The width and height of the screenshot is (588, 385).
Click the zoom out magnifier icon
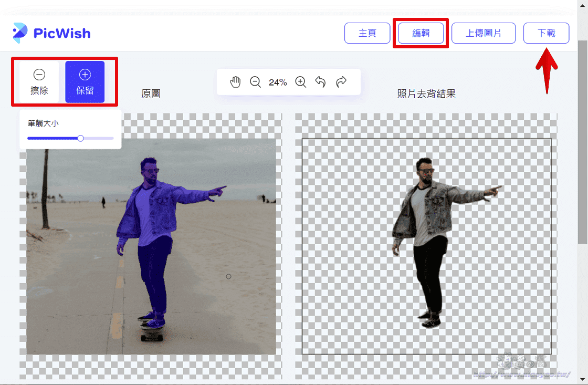click(256, 81)
